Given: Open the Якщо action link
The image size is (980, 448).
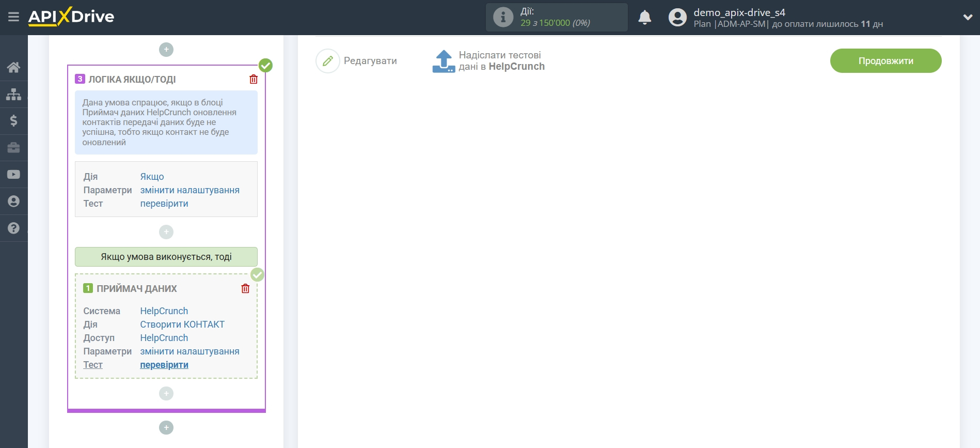Looking at the screenshot, I should [x=152, y=177].
